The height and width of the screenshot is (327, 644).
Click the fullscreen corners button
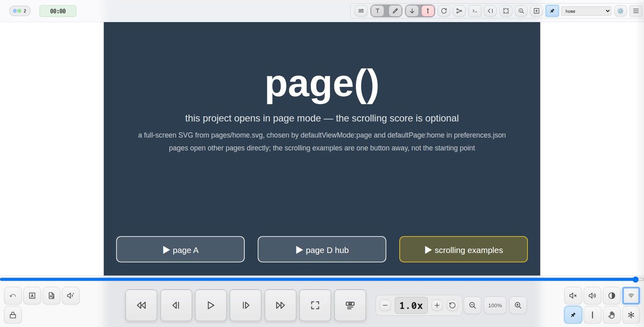point(315,305)
